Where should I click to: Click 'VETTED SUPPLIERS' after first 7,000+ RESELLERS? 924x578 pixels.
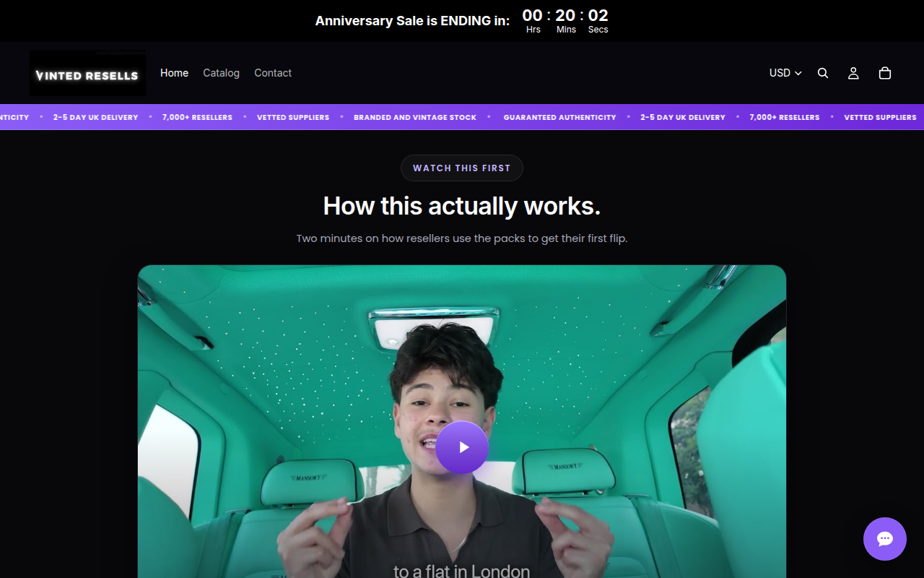click(293, 117)
